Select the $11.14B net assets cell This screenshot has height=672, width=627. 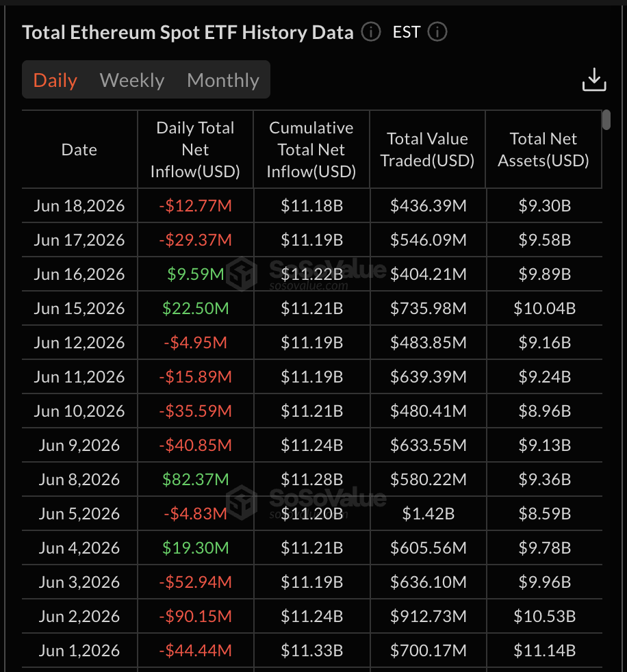point(544,651)
